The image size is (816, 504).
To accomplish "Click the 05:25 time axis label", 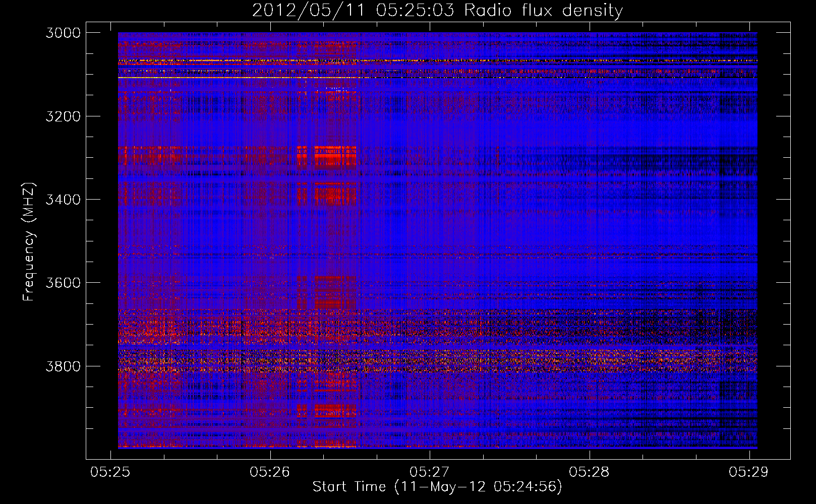I will [110, 472].
